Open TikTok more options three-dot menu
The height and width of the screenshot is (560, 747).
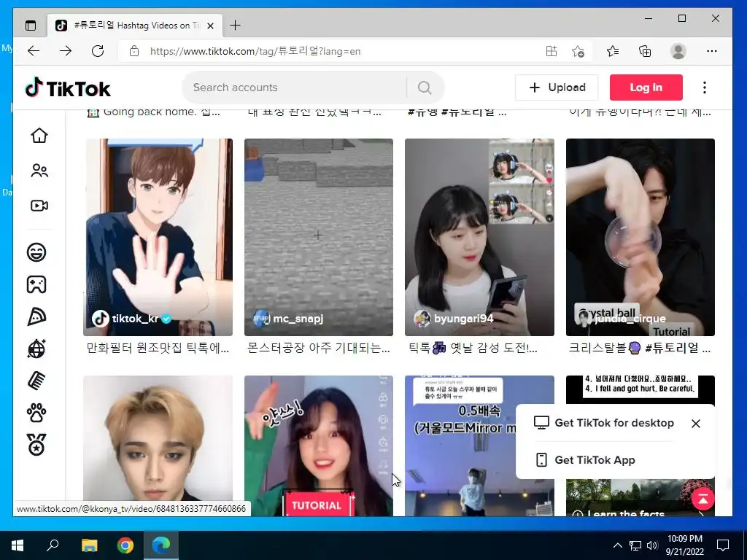705,87
